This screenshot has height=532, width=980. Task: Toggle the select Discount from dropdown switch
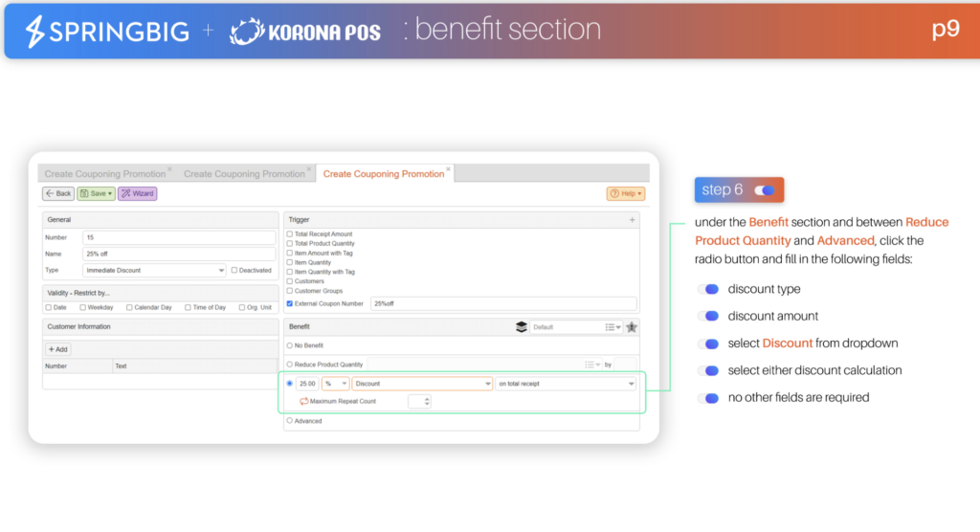709,344
